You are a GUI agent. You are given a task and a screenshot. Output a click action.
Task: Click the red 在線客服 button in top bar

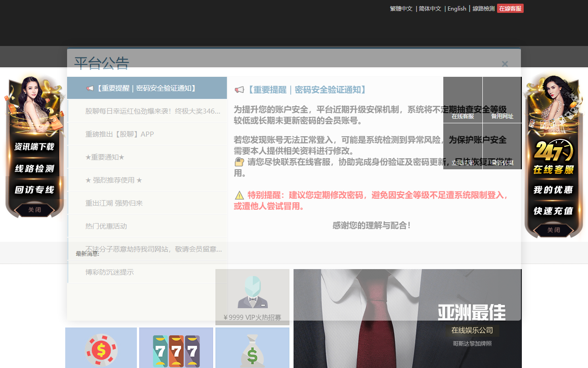pos(510,8)
